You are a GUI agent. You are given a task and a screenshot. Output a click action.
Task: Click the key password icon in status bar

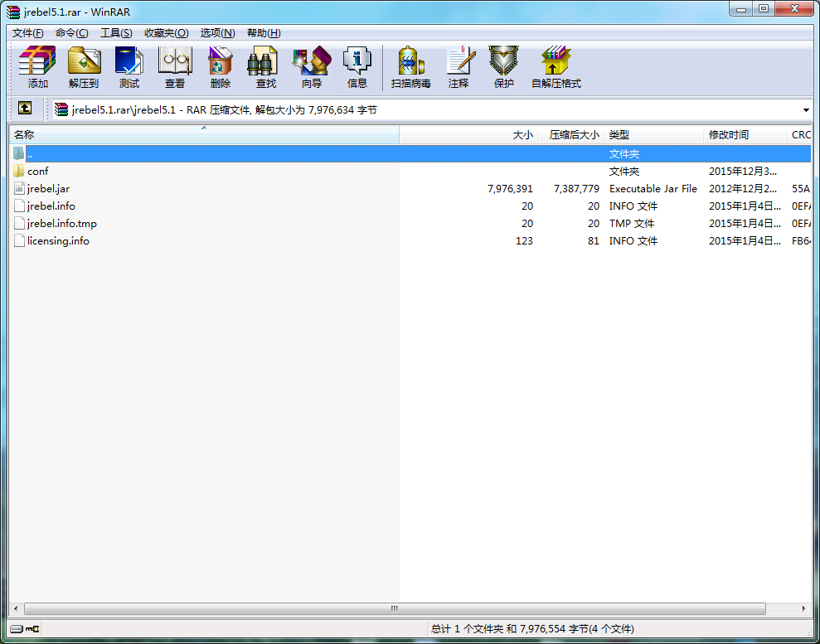[x=32, y=629]
